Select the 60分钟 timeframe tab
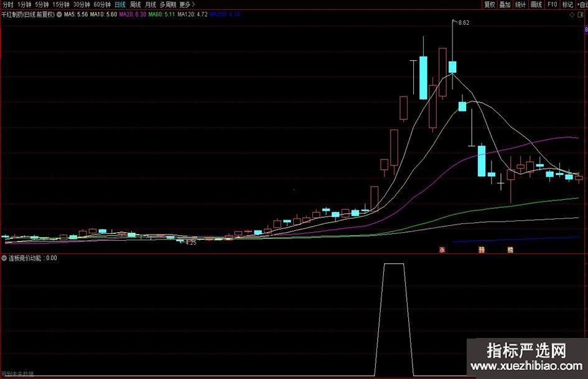The height and width of the screenshot is (379, 588). click(x=102, y=4)
